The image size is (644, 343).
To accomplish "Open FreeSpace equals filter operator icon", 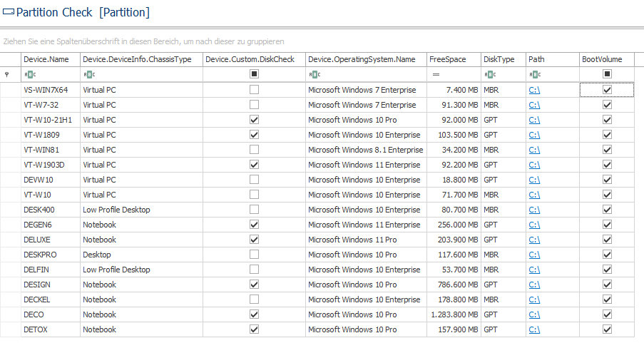I will coord(436,74).
